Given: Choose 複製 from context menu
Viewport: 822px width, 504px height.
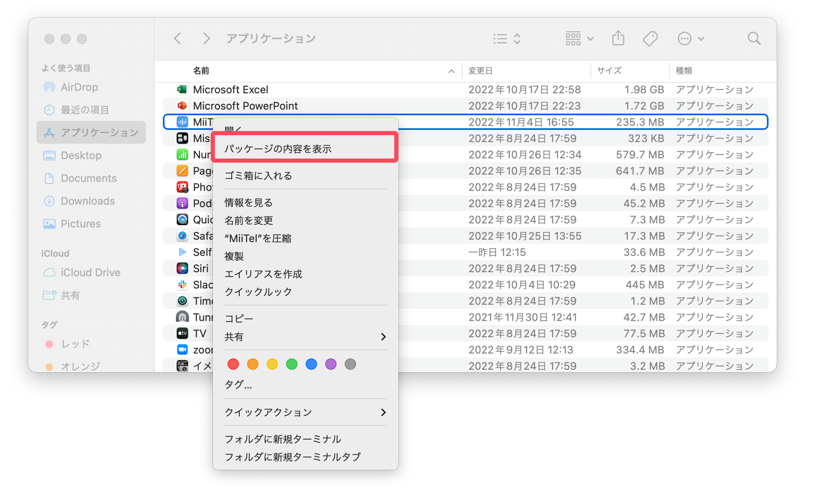Looking at the screenshot, I should (305, 256).
